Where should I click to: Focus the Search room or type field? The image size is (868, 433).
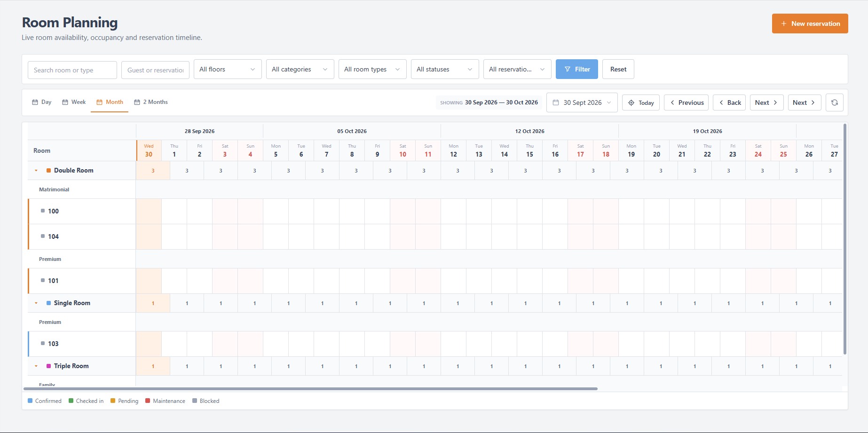coord(72,70)
